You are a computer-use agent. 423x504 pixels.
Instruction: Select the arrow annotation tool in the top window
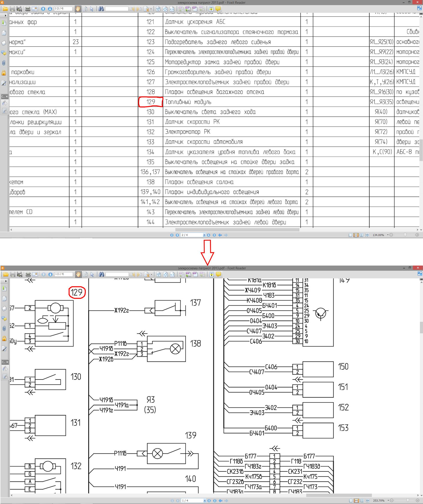click(92, 9)
